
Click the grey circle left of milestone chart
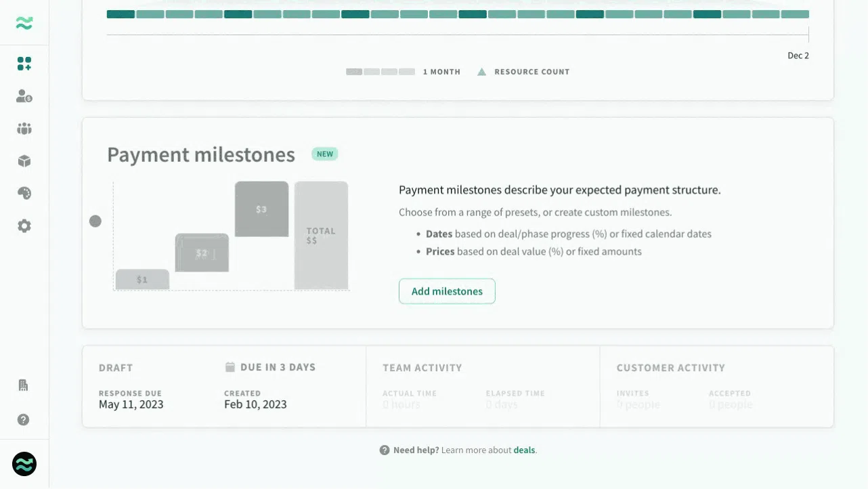(95, 221)
